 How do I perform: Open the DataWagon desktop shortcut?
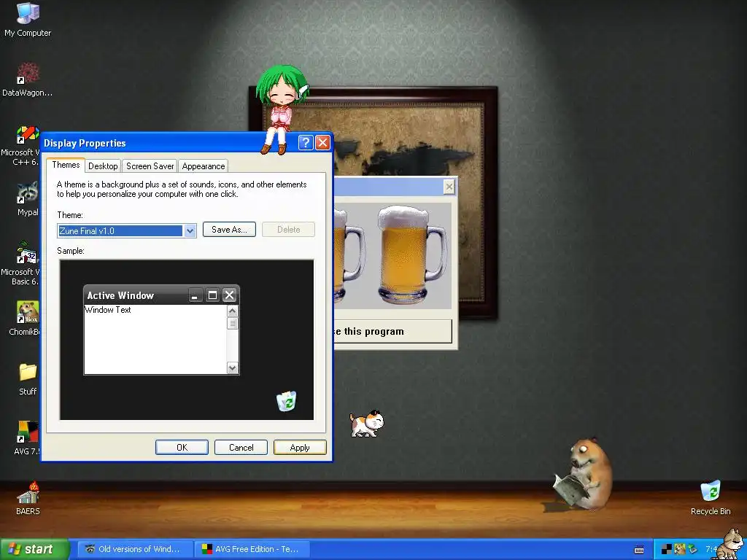coord(28,79)
